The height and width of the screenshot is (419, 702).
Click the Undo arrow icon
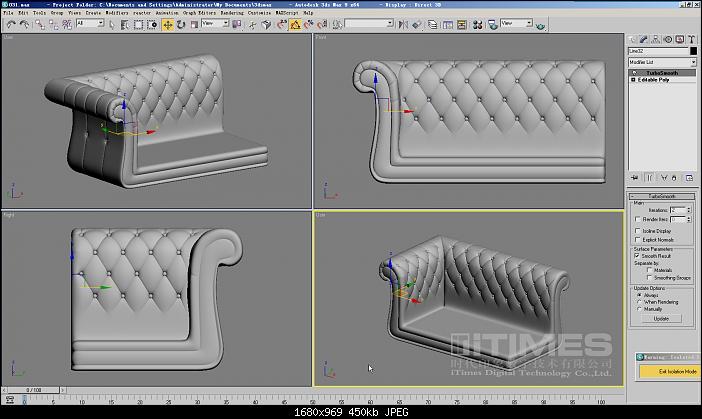[11, 25]
